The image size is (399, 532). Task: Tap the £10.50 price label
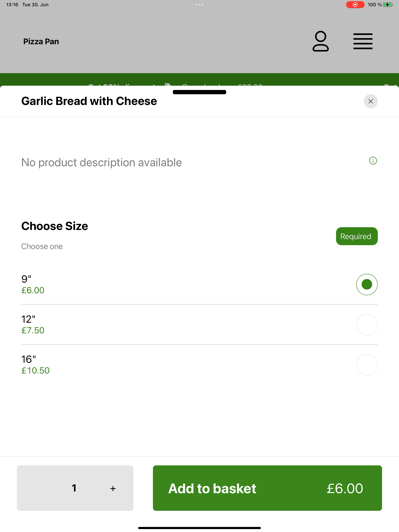coord(35,371)
